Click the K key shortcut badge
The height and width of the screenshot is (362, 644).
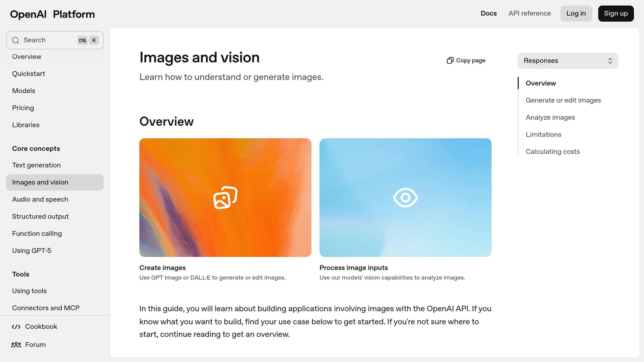coord(94,40)
